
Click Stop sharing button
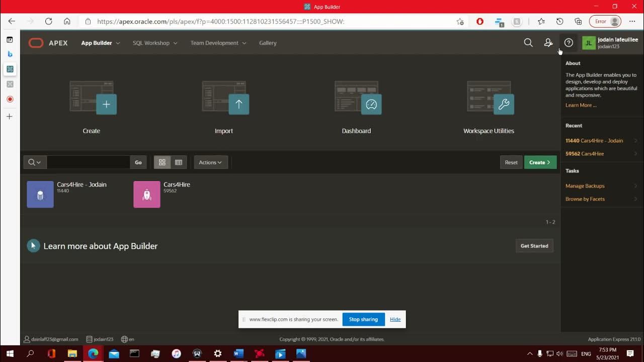click(363, 319)
